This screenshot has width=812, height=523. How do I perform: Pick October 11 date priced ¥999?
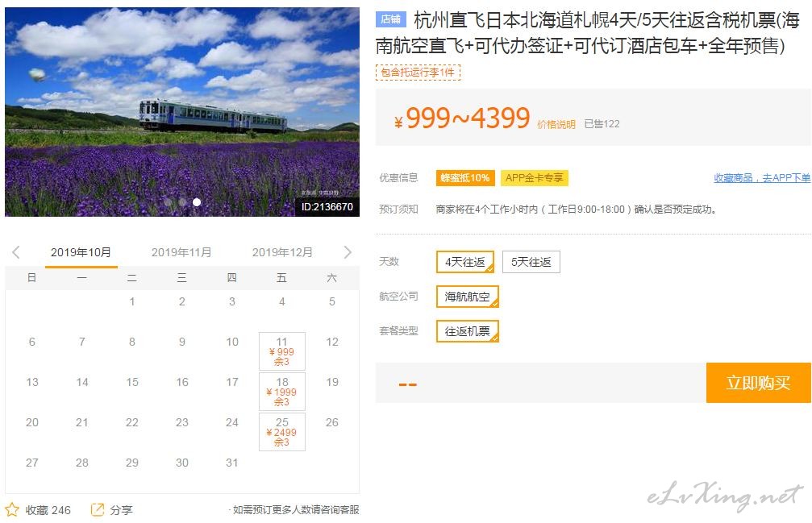tap(281, 351)
